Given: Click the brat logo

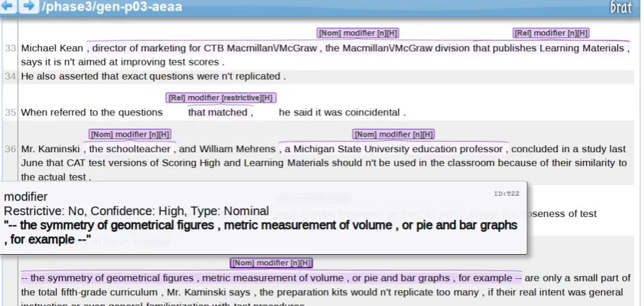Looking at the screenshot, I should [621, 7].
